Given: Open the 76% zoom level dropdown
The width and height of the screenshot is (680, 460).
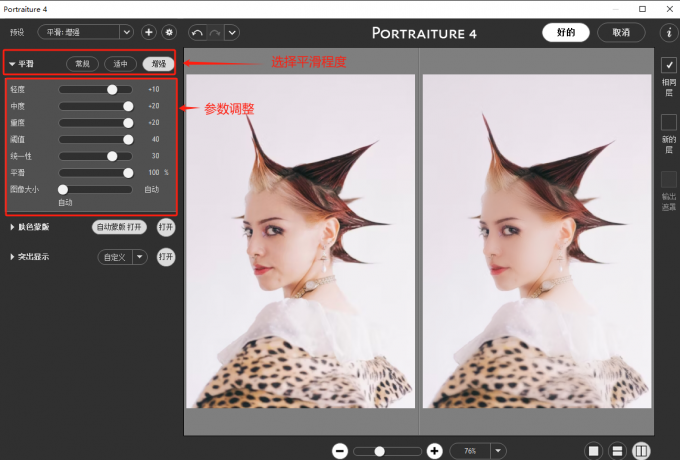Looking at the screenshot, I should tap(498, 451).
